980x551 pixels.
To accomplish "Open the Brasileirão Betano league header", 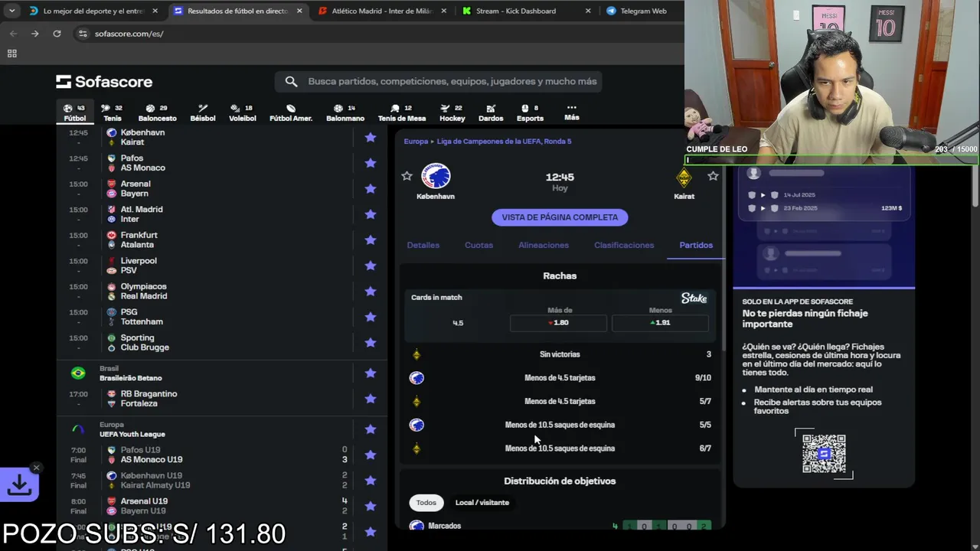I will pos(130,378).
